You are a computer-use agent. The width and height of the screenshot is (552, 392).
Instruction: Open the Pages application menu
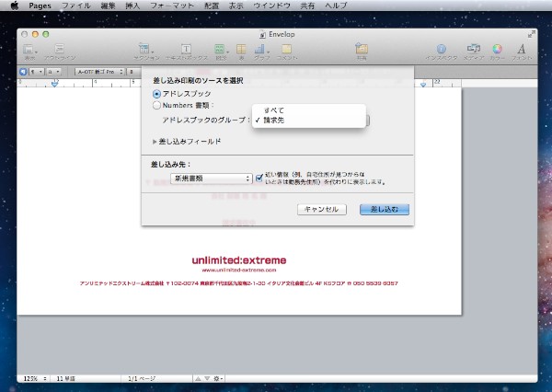[x=40, y=6]
